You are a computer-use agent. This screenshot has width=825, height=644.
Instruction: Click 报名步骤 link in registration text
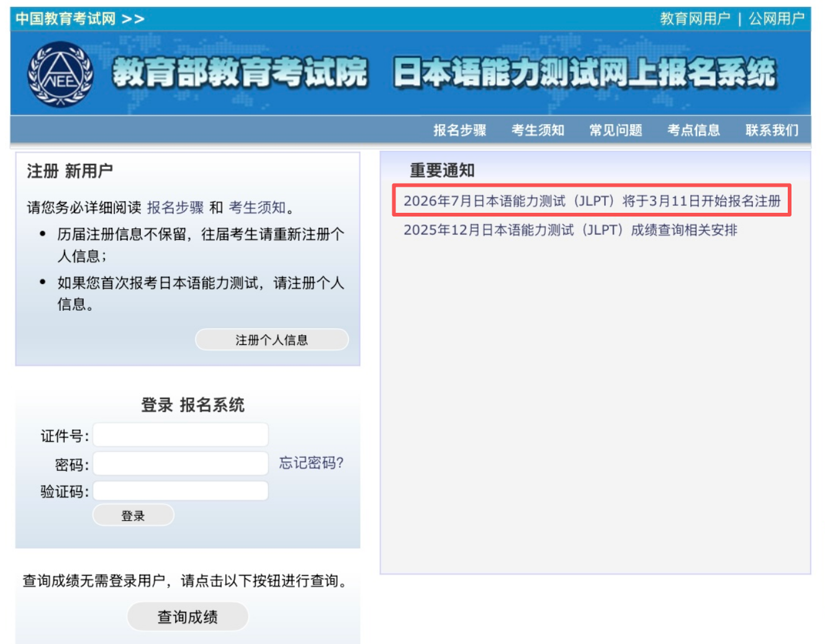[175, 207]
